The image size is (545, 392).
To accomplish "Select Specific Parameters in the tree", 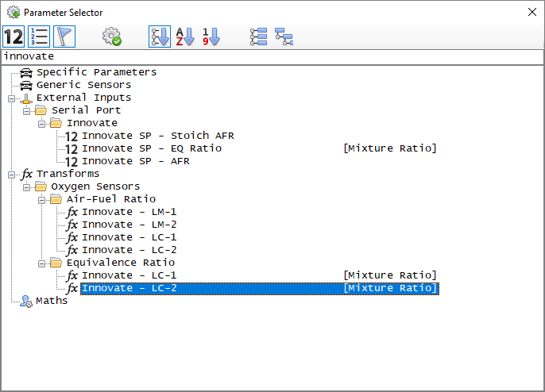I will pyautogui.click(x=96, y=72).
